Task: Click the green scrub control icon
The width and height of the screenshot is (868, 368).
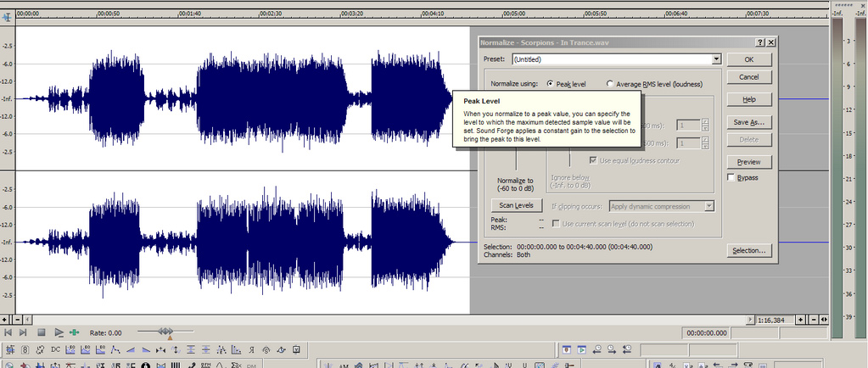Action: coord(74,332)
